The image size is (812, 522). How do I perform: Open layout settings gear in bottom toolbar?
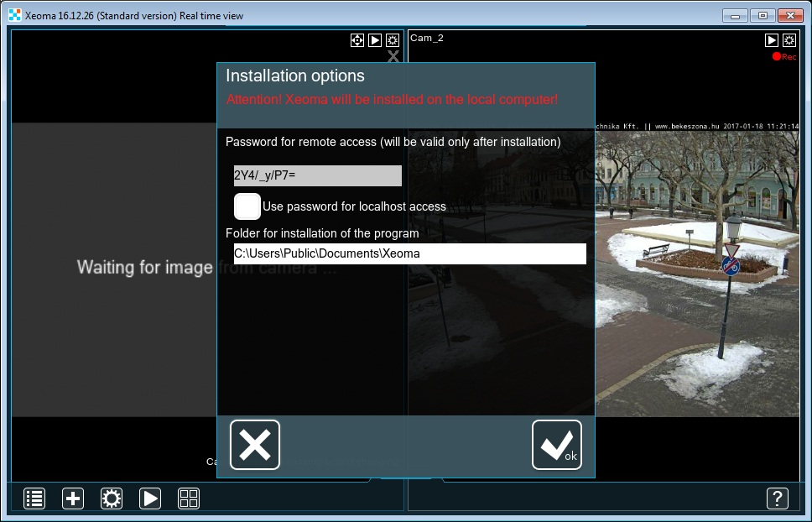[x=112, y=499]
